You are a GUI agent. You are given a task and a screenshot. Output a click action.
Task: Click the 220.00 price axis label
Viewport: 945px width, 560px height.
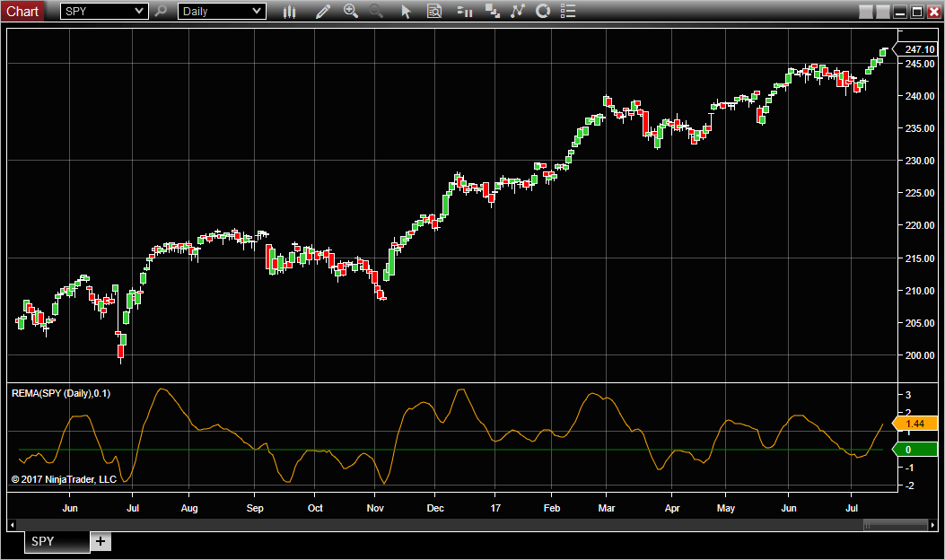pos(920,225)
